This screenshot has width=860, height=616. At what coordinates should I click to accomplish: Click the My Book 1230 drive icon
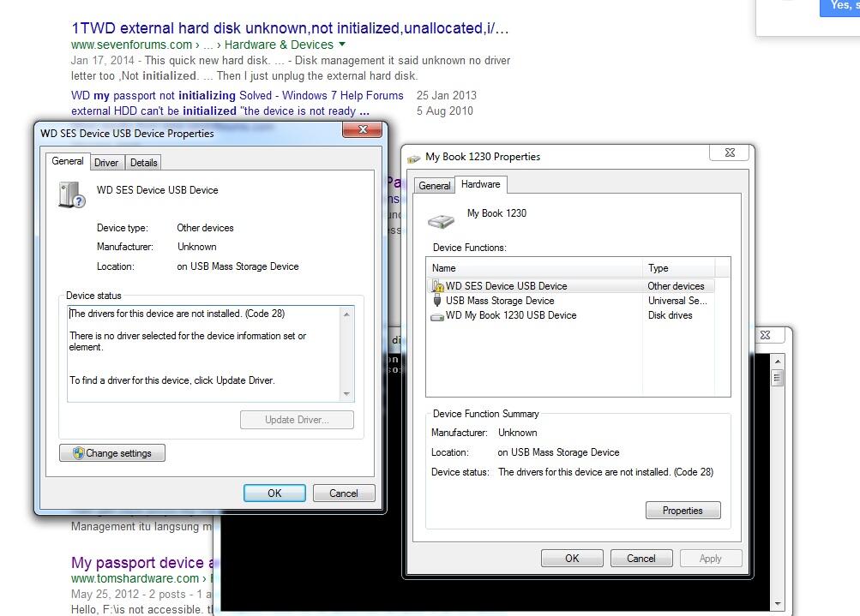pyautogui.click(x=441, y=221)
